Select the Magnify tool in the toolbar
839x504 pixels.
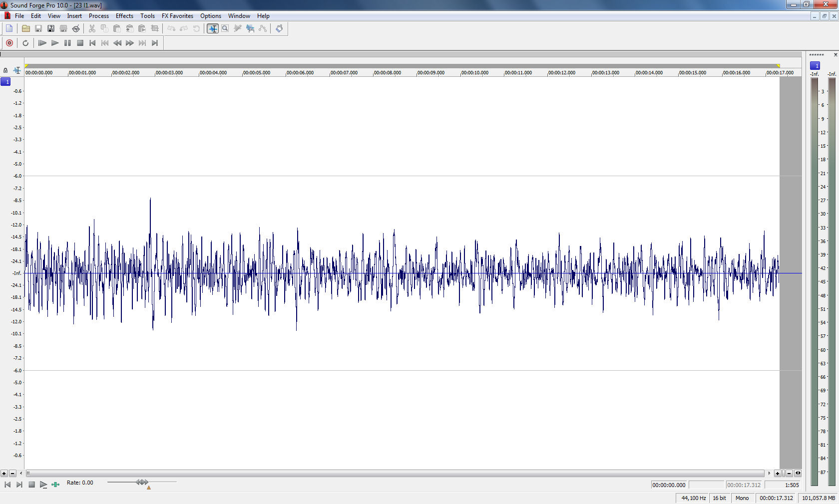(x=225, y=28)
